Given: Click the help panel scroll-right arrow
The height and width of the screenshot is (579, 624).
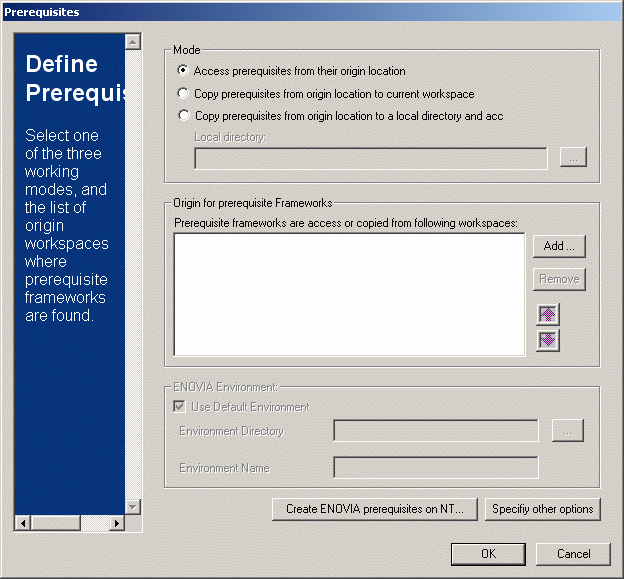Looking at the screenshot, I should tap(117, 523).
